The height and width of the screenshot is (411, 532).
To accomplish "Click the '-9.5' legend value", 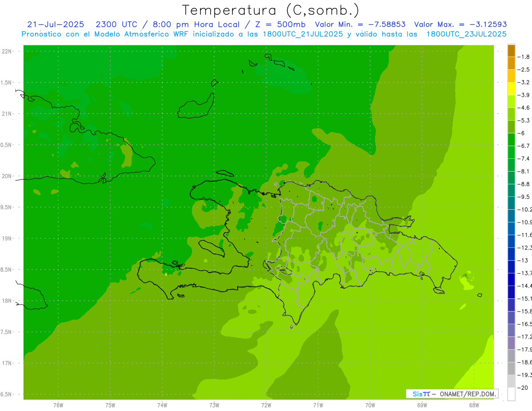I will [x=524, y=197].
